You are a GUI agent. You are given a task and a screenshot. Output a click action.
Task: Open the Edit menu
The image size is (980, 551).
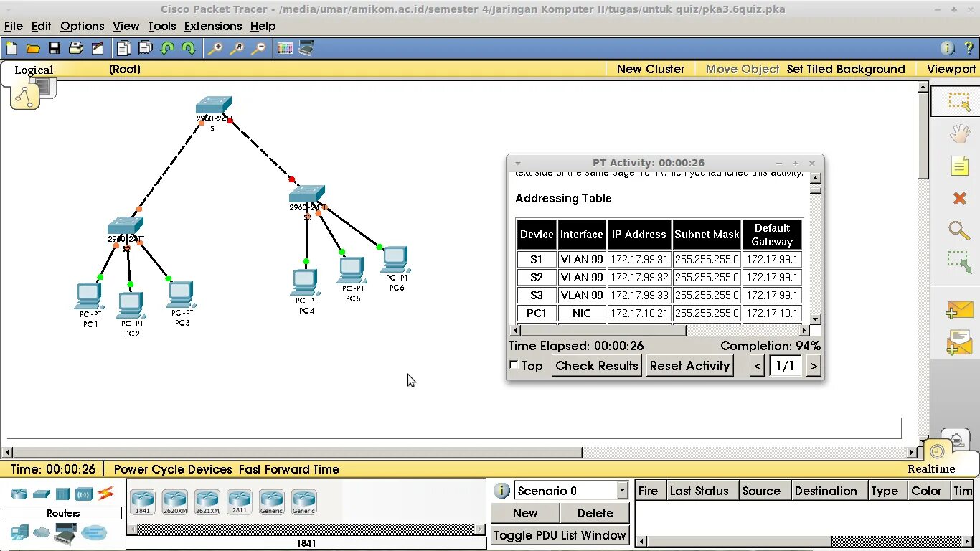pos(41,26)
